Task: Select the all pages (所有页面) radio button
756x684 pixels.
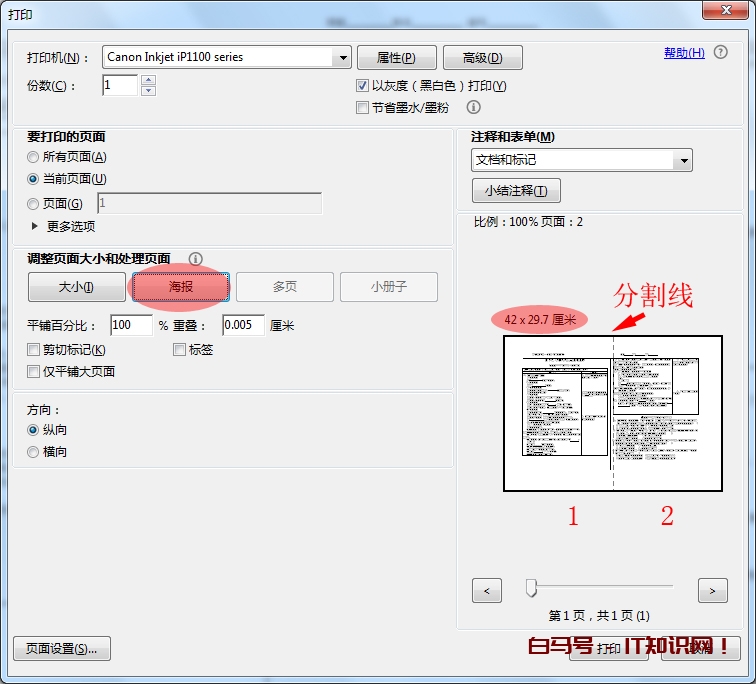Action: tap(33, 157)
